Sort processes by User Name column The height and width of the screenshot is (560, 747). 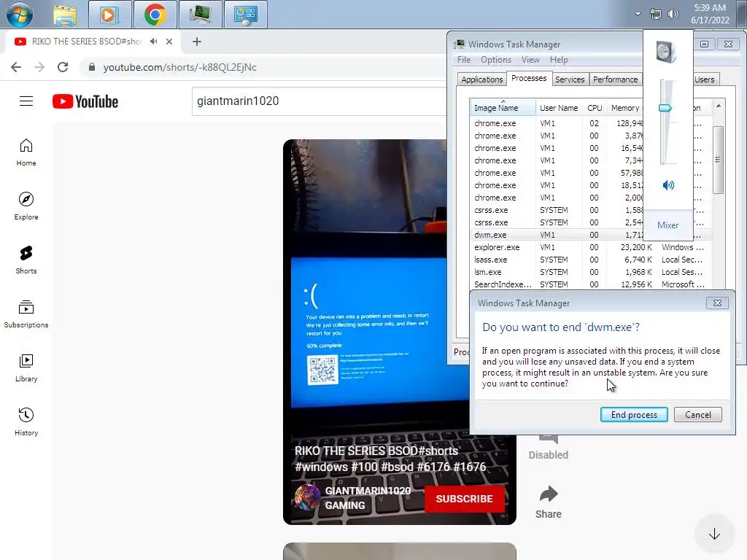[559, 108]
